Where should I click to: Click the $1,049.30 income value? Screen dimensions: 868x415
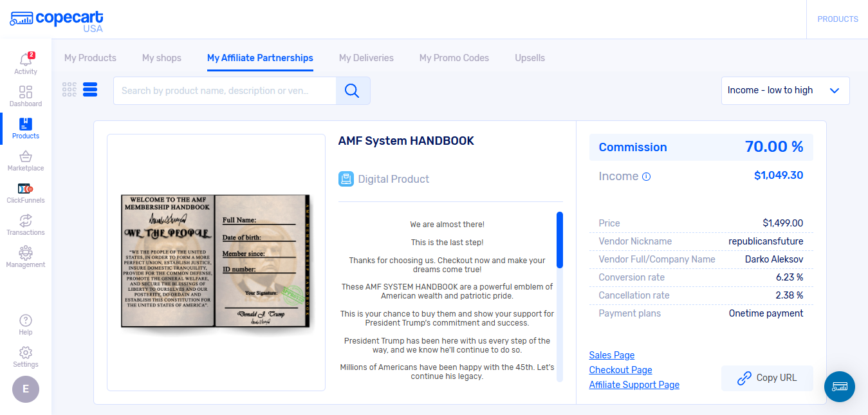[779, 175]
